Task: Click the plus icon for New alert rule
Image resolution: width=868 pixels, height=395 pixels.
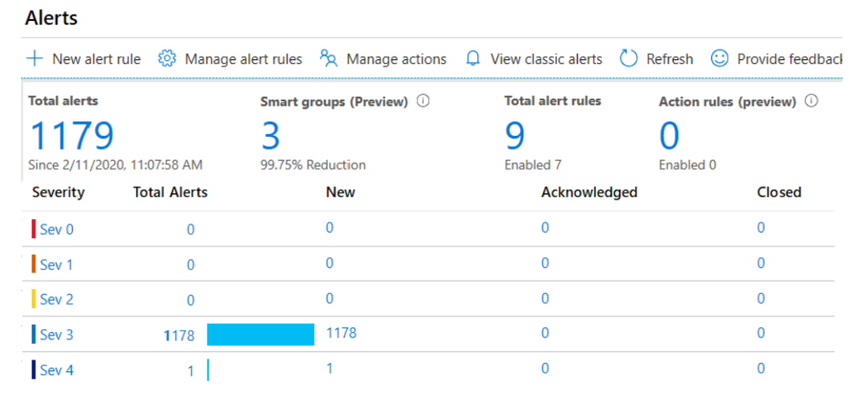Action: click(x=35, y=59)
